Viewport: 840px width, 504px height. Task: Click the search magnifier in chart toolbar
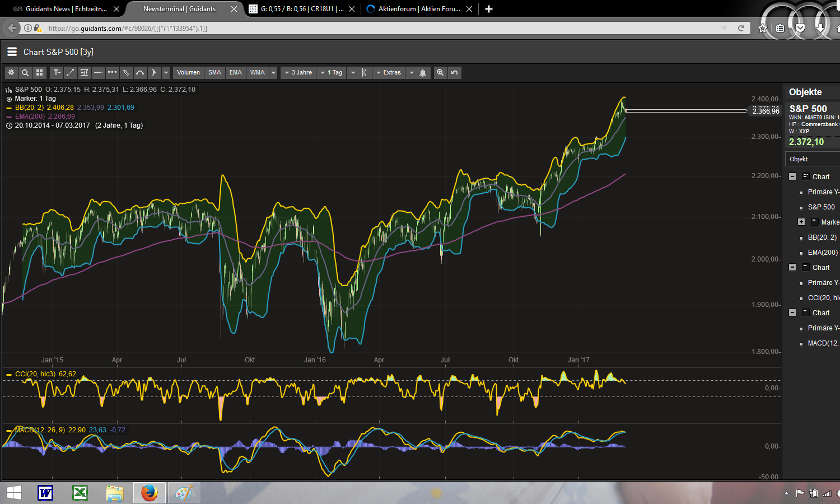coord(25,73)
